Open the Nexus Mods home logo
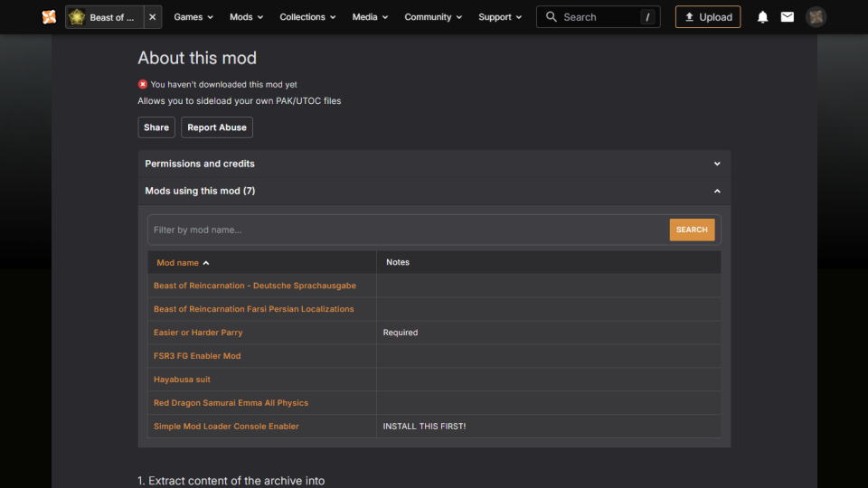The width and height of the screenshot is (868, 488). pos(49,17)
